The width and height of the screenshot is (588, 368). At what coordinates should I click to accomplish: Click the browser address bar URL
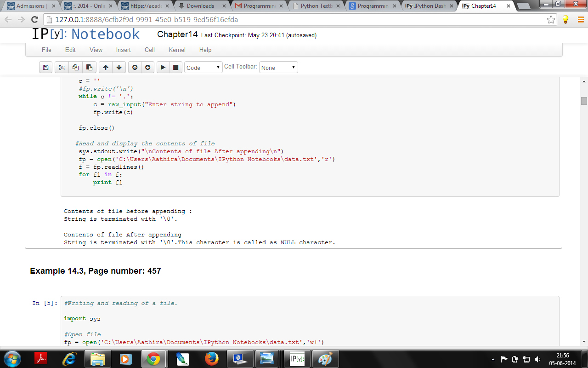click(x=294, y=20)
